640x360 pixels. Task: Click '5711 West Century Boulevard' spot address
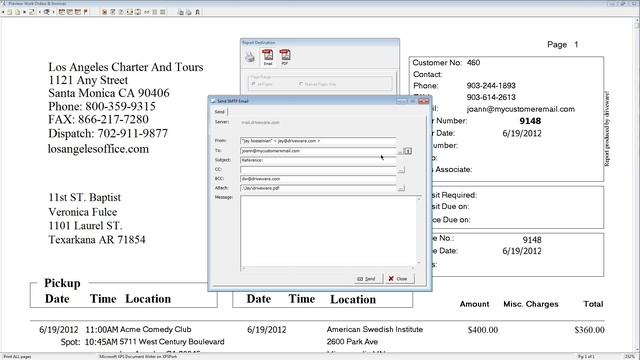pos(172,342)
